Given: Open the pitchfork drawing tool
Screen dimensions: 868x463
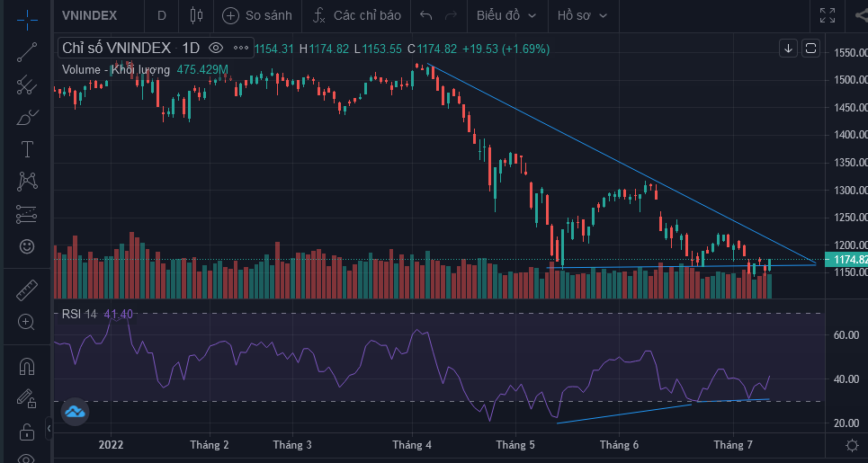Looking at the screenshot, I should (27, 85).
